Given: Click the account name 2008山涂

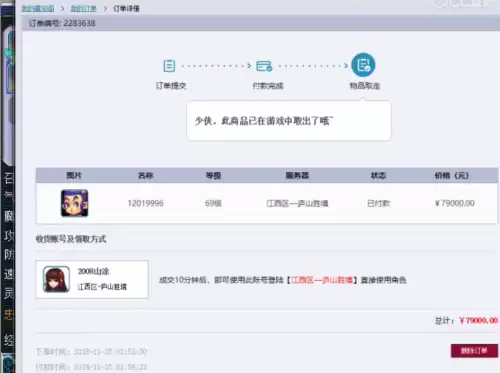Looking at the screenshot, I should tap(94, 271).
